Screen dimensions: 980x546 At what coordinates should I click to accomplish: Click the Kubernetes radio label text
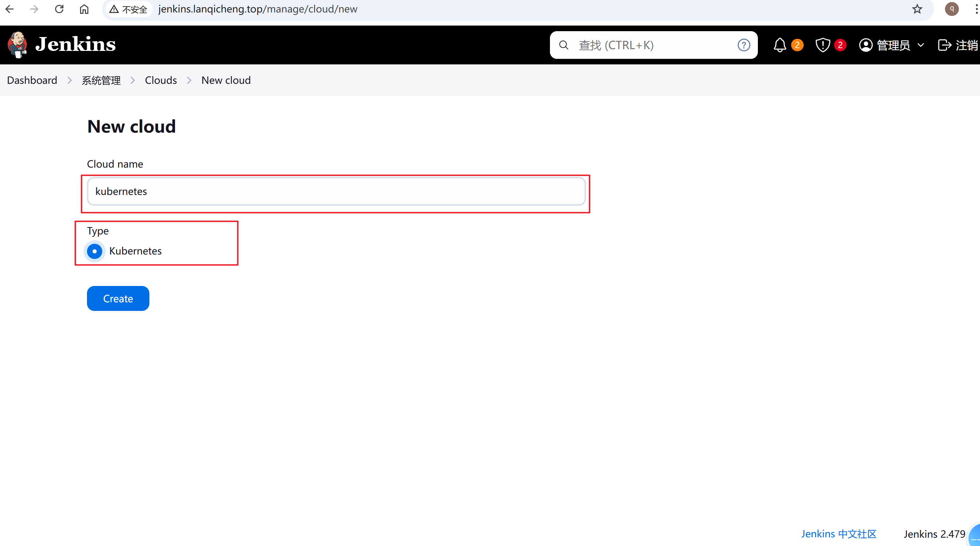(x=135, y=251)
